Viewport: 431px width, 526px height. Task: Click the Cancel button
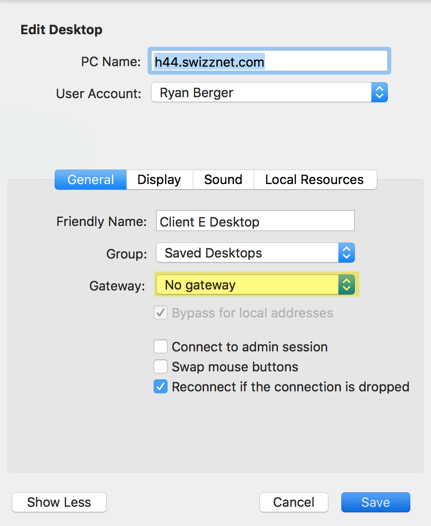(294, 502)
